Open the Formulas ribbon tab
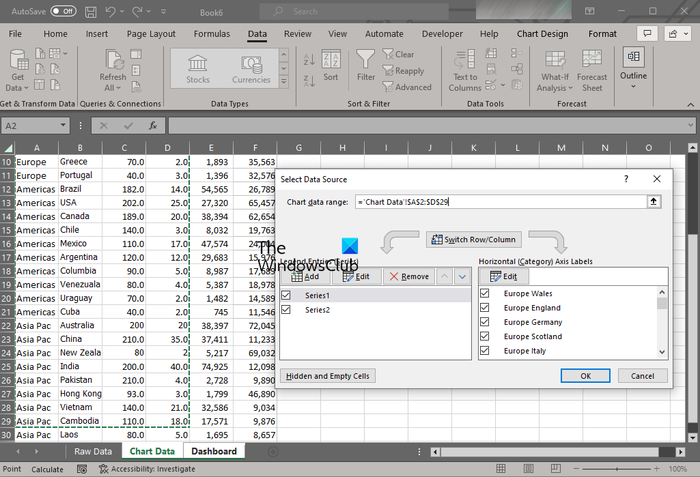This screenshot has width=700, height=477. click(211, 33)
